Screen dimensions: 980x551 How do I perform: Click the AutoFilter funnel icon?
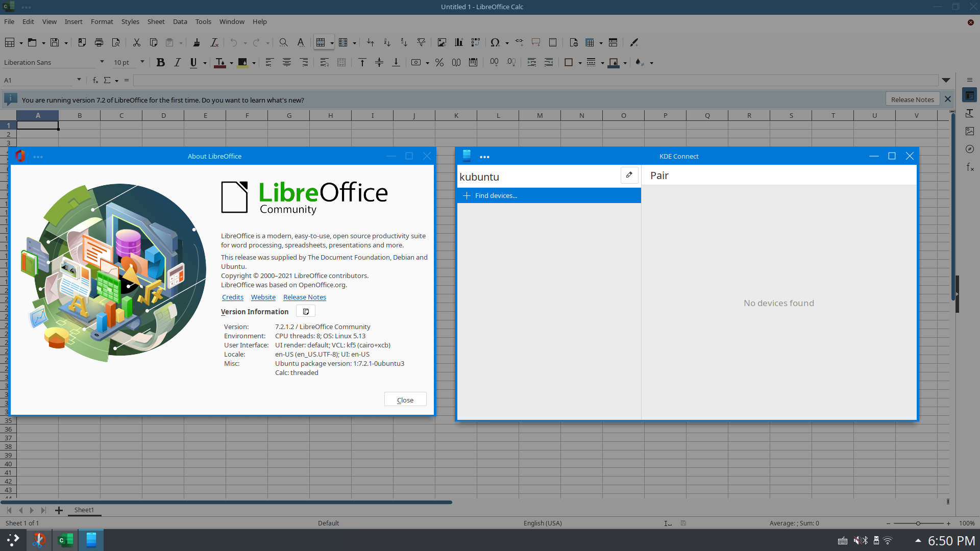coord(421,43)
